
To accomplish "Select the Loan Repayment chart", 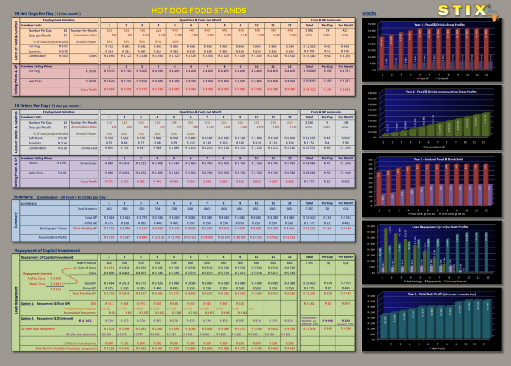I will point(432,252).
